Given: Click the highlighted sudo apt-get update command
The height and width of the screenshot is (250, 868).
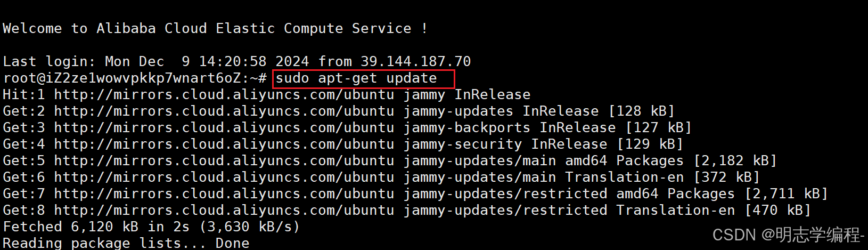Looking at the screenshot, I should tap(356, 78).
